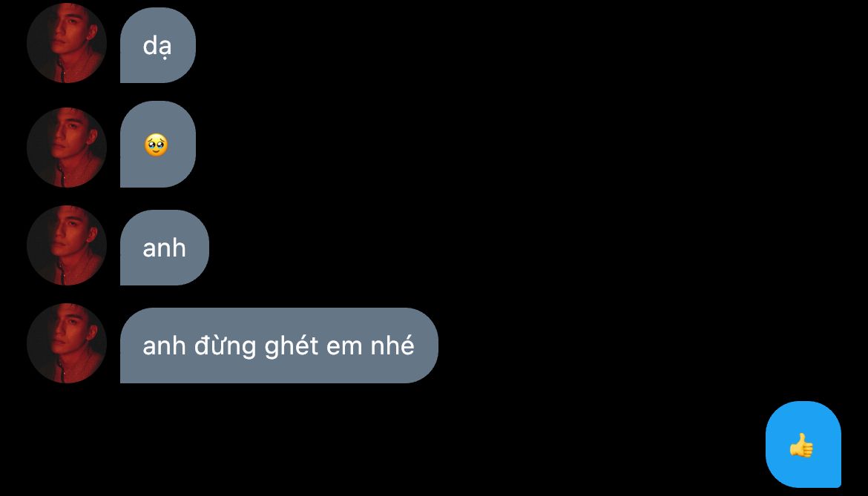This screenshot has height=496, width=868.
Task: Click the pleading face emoji
Action: click(156, 145)
